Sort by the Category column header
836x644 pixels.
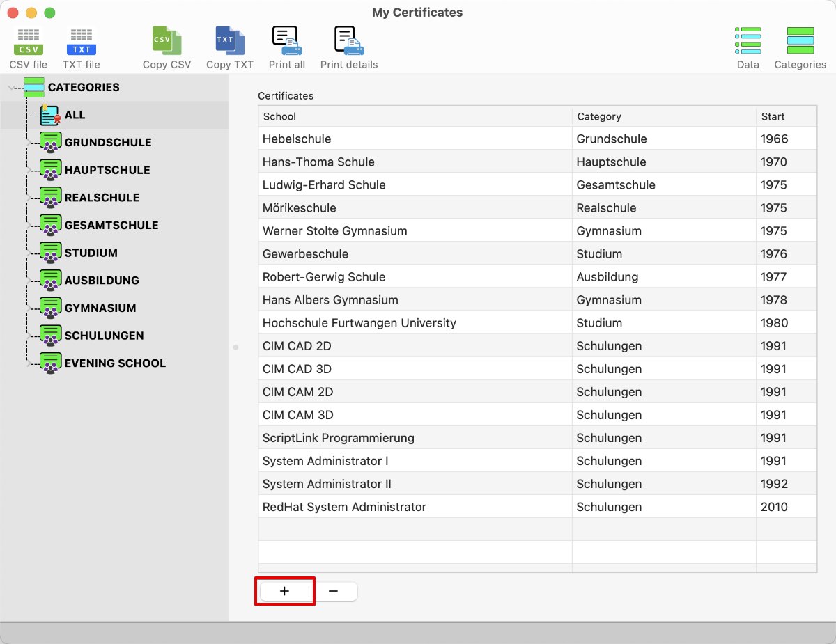664,116
